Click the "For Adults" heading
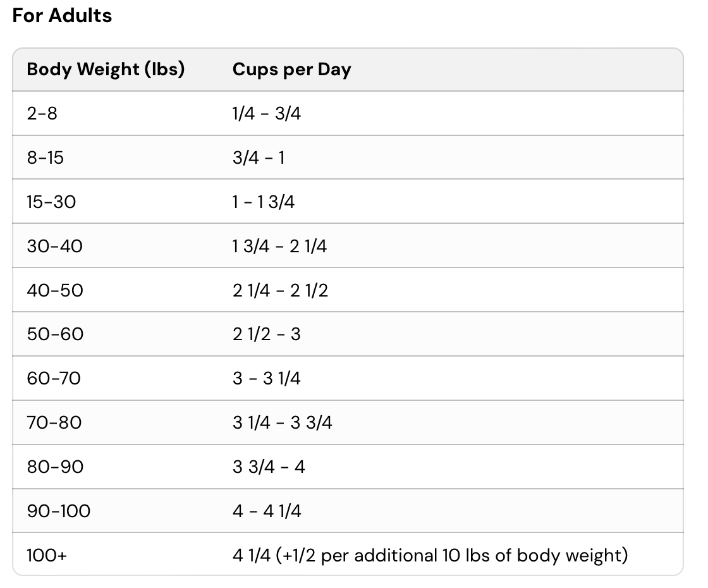This screenshot has height=588, width=708. click(62, 16)
